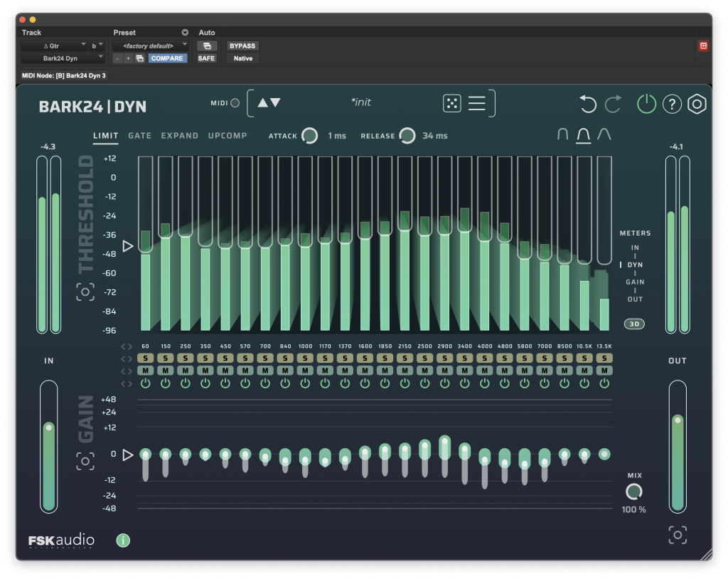
Task: Mute the 60 Hz band
Action: (x=146, y=371)
